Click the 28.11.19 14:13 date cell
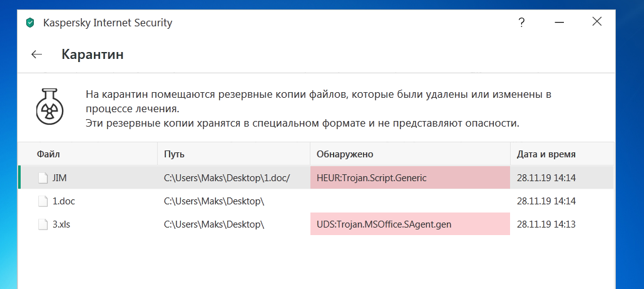The width and height of the screenshot is (644, 289). click(546, 224)
